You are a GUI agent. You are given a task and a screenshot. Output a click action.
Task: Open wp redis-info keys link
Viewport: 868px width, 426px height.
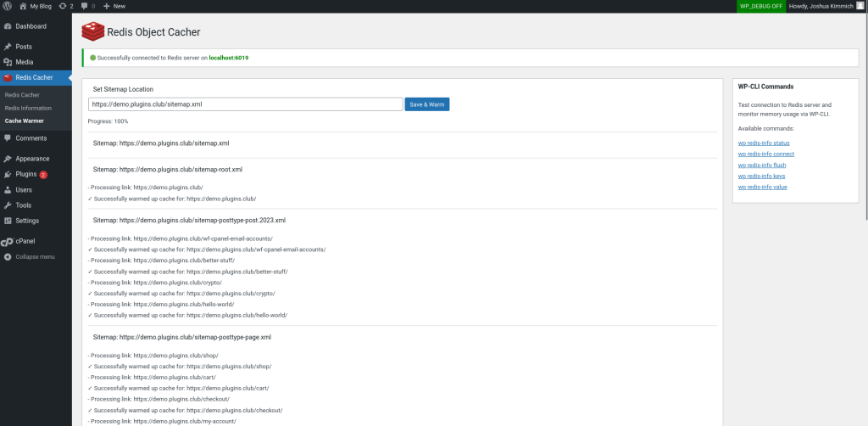pyautogui.click(x=761, y=177)
